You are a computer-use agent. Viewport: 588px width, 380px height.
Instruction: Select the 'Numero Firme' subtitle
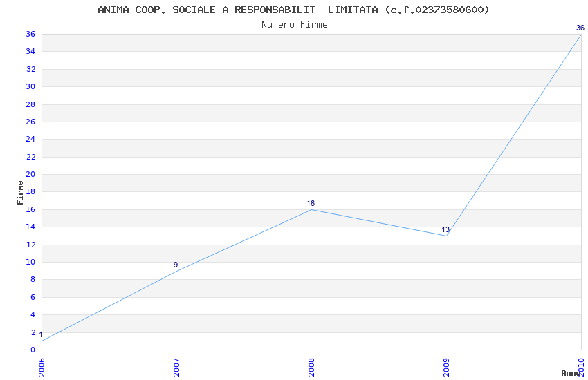point(295,25)
